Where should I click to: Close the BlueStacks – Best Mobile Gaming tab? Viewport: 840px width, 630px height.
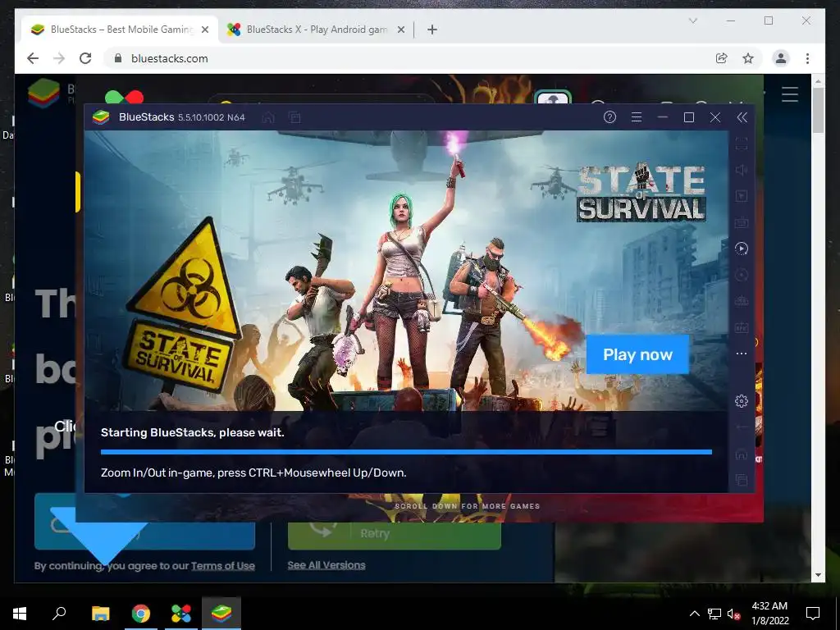pos(204,30)
